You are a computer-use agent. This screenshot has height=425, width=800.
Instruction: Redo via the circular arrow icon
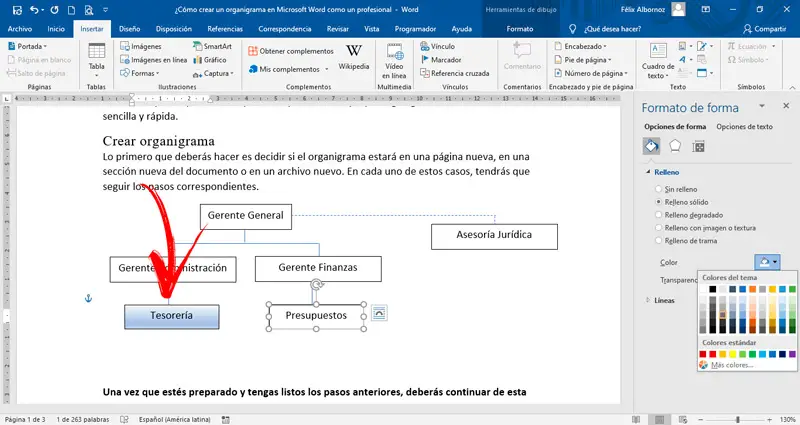[55, 10]
